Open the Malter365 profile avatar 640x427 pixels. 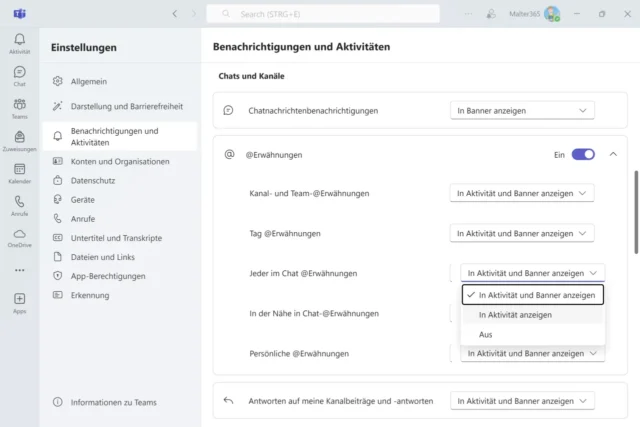[552, 14]
